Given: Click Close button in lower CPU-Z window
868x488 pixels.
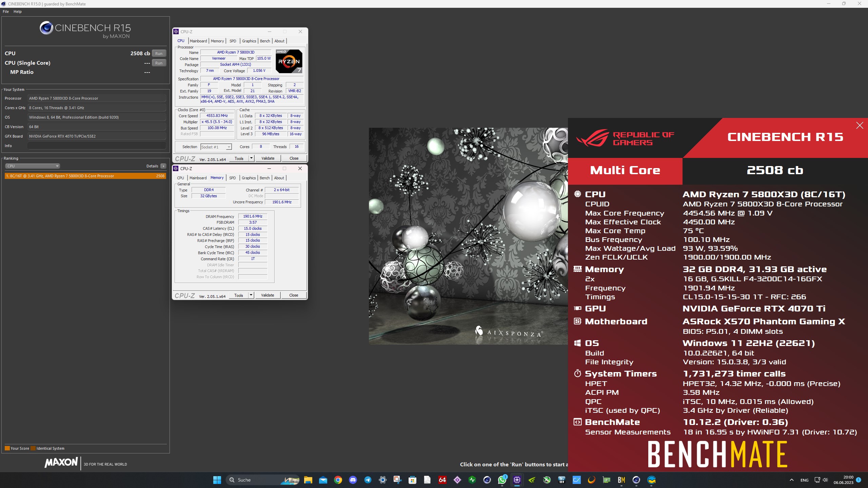Looking at the screenshot, I should point(294,295).
